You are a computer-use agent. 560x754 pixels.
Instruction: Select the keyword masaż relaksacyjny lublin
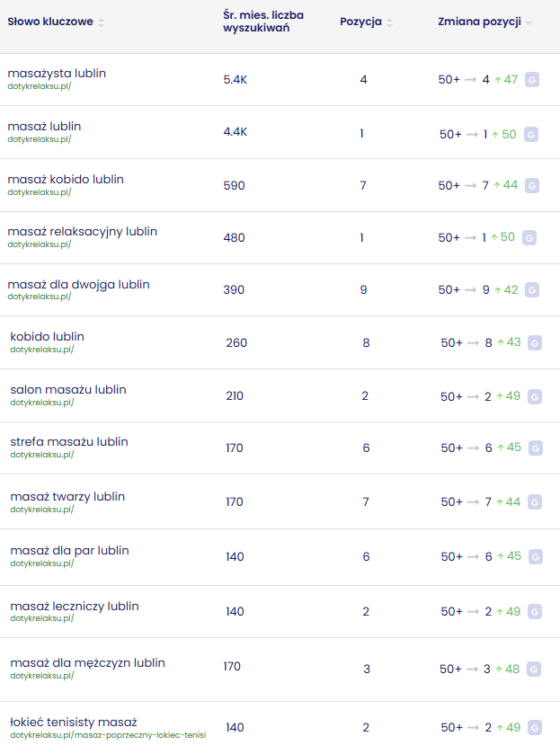click(x=82, y=232)
